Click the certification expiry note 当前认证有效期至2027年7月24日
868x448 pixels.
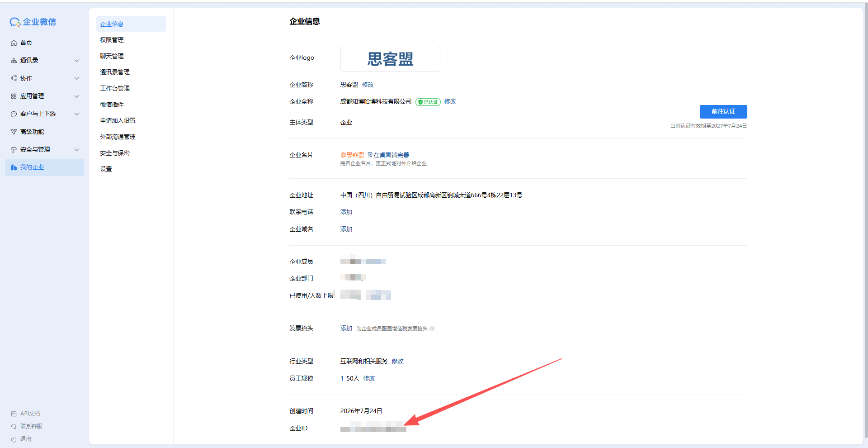[709, 126]
